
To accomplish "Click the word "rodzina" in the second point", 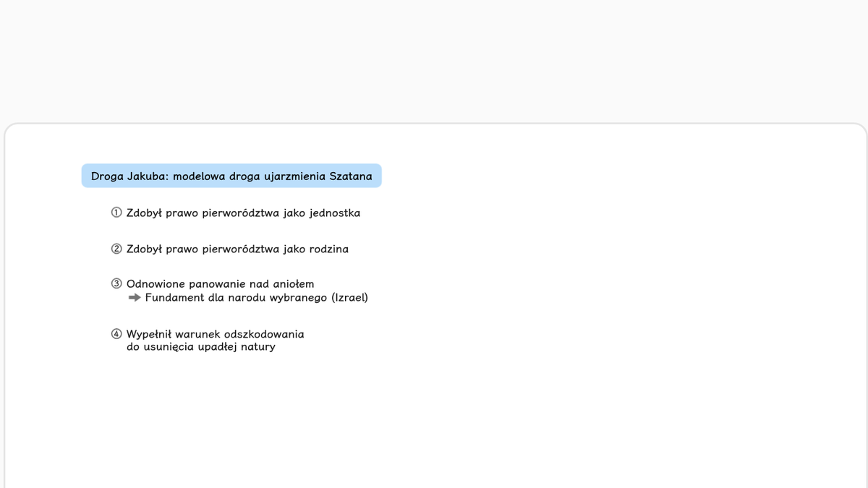I will [x=328, y=249].
